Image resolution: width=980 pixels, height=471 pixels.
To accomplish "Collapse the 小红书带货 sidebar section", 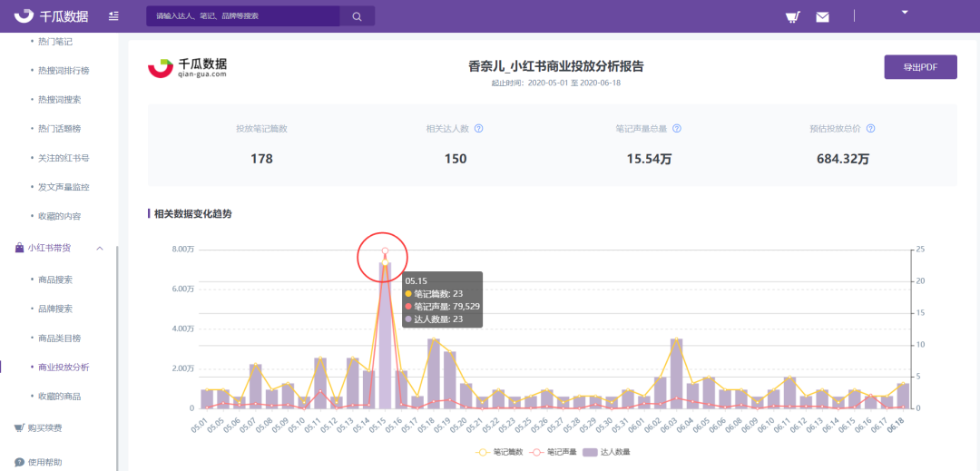I will coord(100,249).
